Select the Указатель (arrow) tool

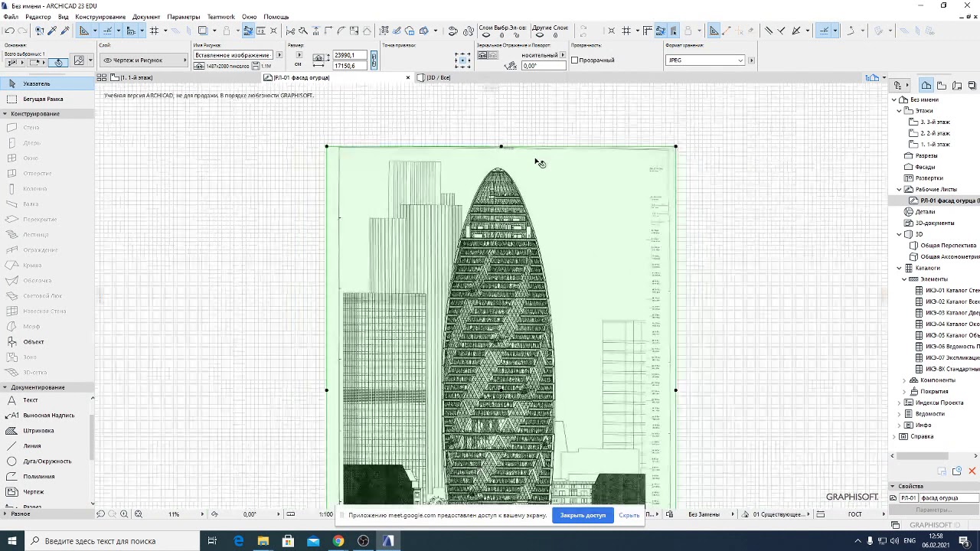(46, 83)
